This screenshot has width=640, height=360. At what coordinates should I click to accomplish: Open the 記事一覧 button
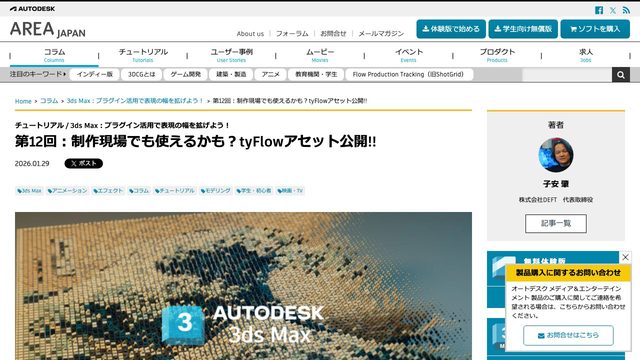pos(556,223)
